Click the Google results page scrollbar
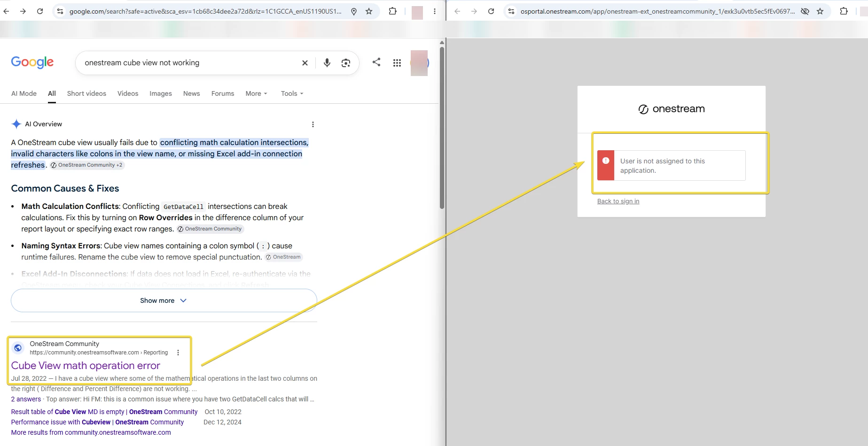This screenshot has width=868, height=446. 442,127
